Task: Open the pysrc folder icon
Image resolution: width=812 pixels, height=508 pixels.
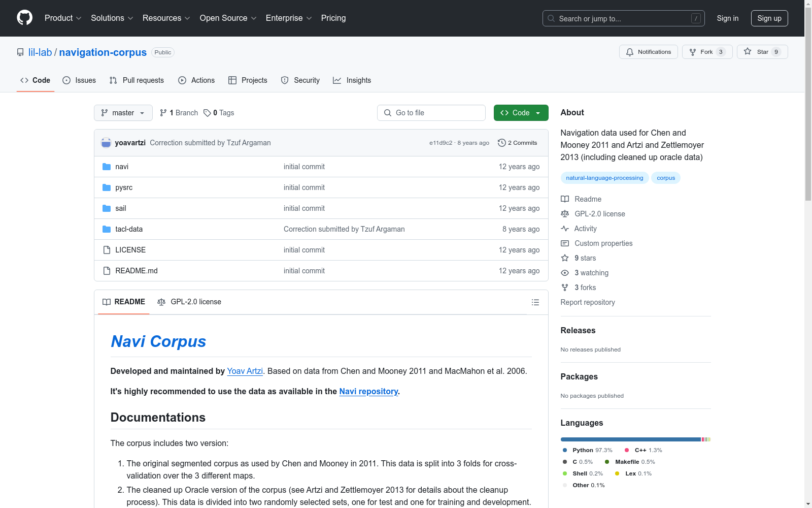Action: (x=107, y=187)
